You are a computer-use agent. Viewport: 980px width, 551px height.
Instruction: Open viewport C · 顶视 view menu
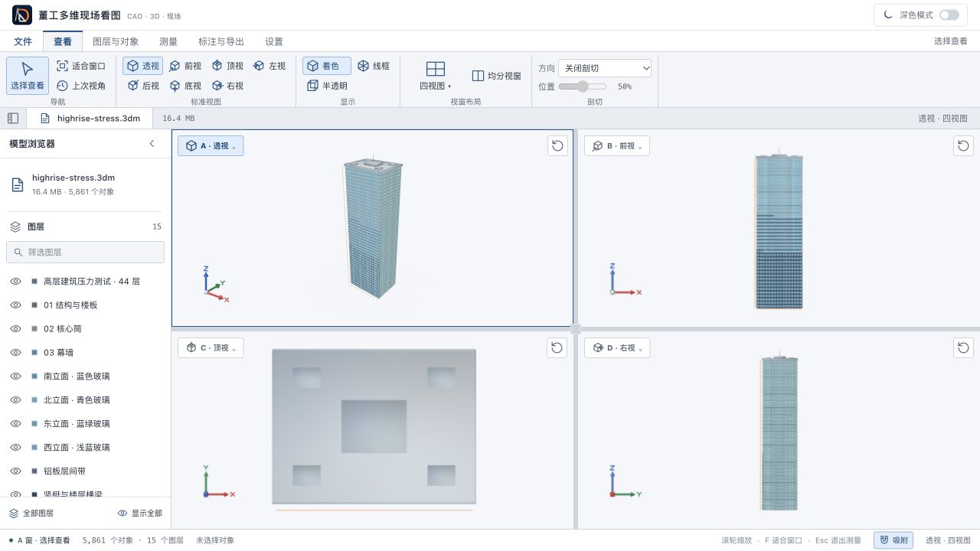tap(211, 347)
